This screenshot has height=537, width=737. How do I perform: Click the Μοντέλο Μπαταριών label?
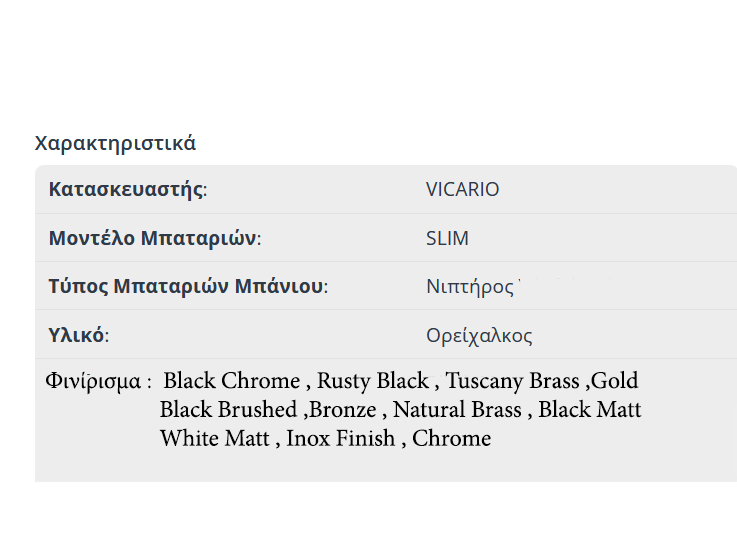(x=154, y=238)
